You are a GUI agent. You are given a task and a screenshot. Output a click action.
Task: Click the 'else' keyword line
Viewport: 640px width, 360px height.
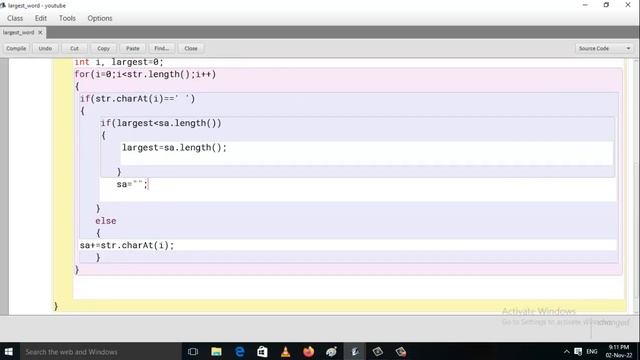pos(106,221)
